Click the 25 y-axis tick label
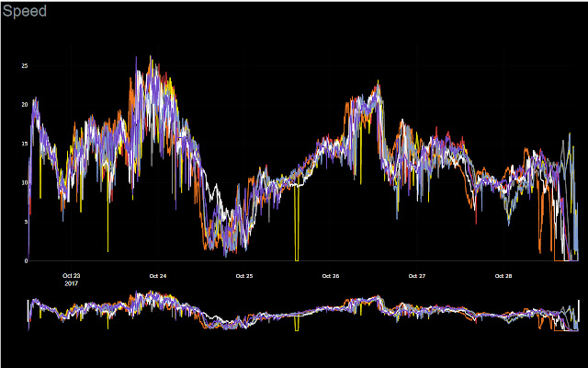Image resolution: width=588 pixels, height=368 pixels. tap(25, 65)
